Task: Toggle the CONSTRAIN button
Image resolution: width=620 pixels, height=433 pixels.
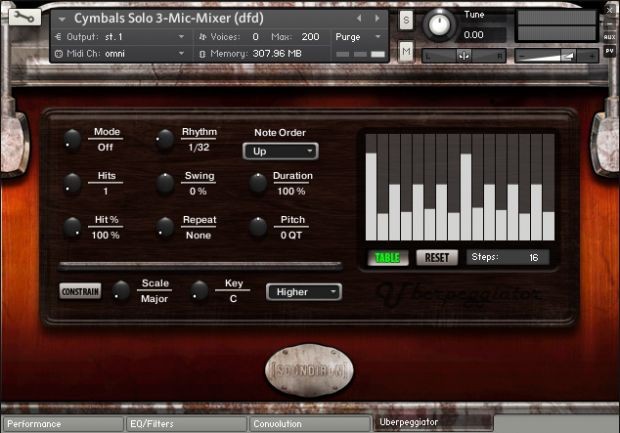Action: click(80, 291)
